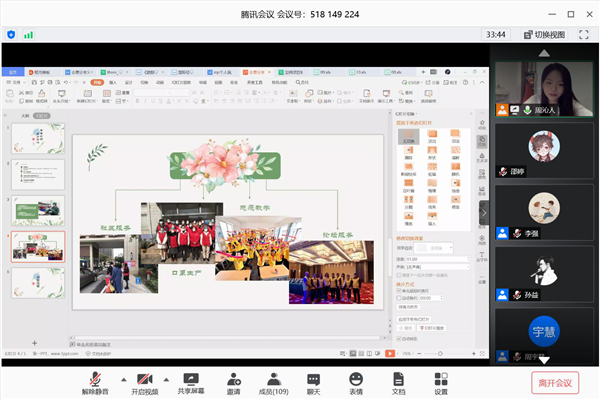Click the speed 速度 01.00 field
This screenshot has height=400, width=600.
pyautogui.click(x=437, y=259)
